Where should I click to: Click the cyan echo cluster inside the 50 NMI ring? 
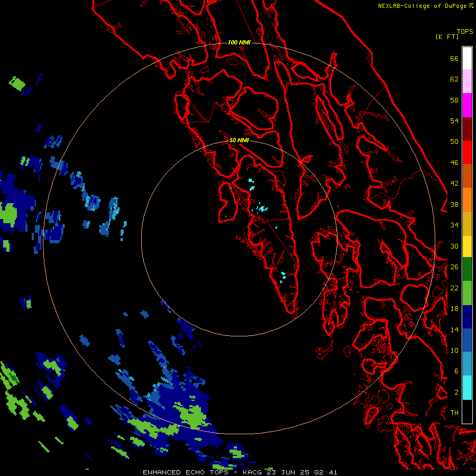pyautogui.click(x=261, y=208)
